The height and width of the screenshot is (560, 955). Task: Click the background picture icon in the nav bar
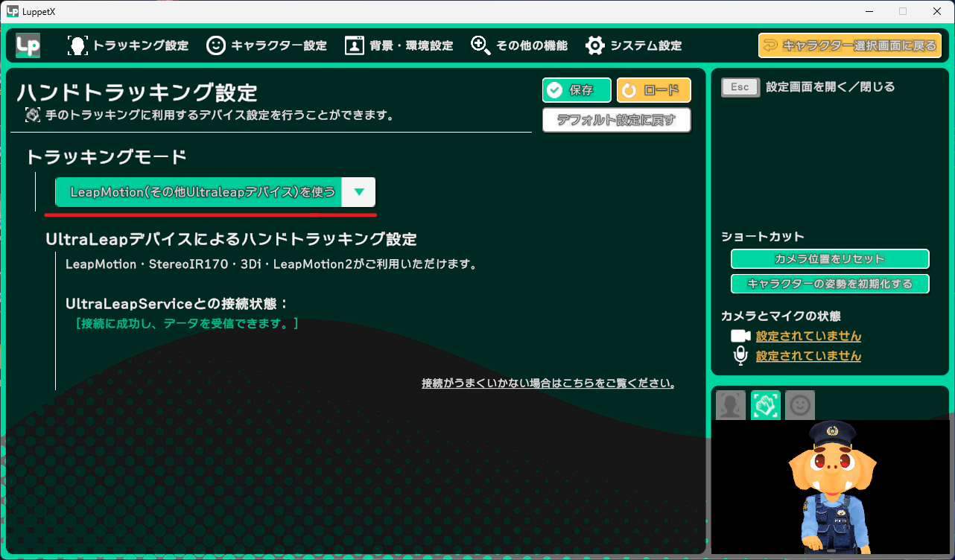pyautogui.click(x=355, y=45)
